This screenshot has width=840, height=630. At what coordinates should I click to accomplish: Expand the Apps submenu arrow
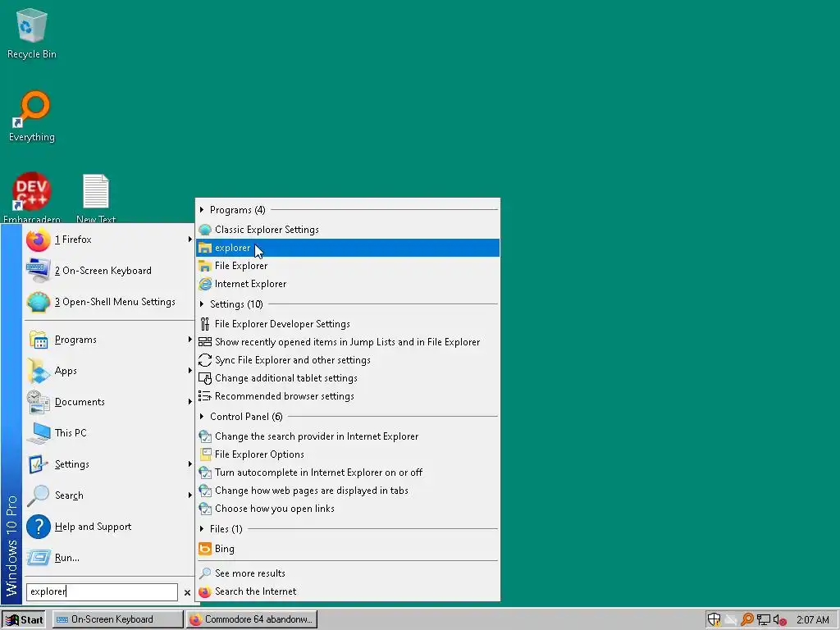point(189,371)
